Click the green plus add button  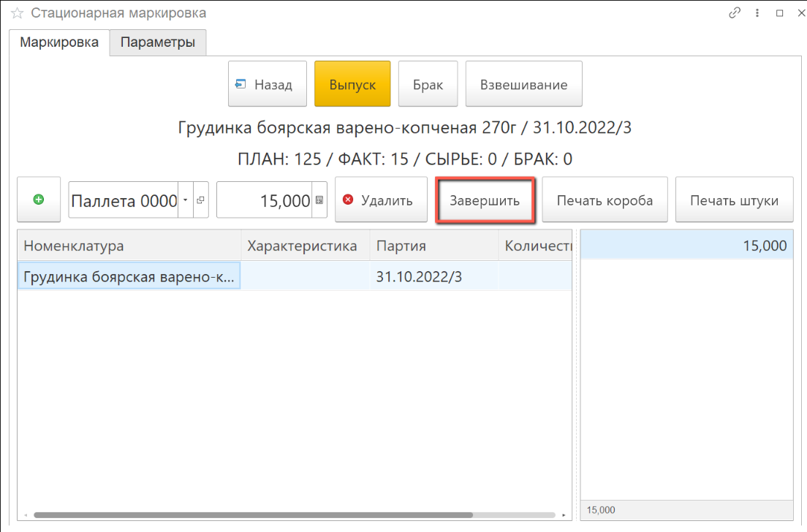(x=38, y=199)
